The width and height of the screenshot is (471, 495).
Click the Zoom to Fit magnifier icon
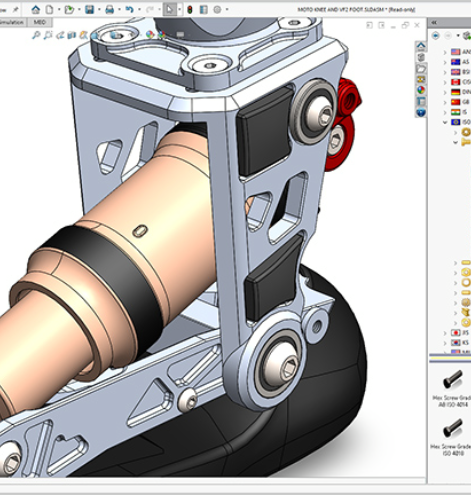coord(36,35)
